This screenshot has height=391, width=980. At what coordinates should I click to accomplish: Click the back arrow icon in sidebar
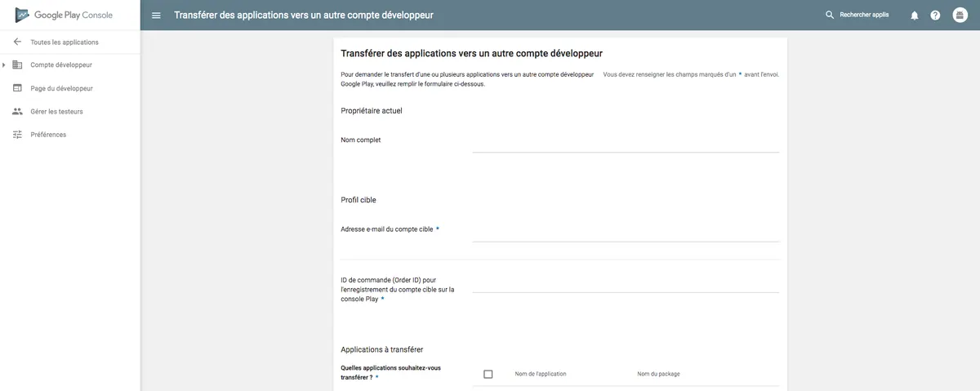coord(18,42)
